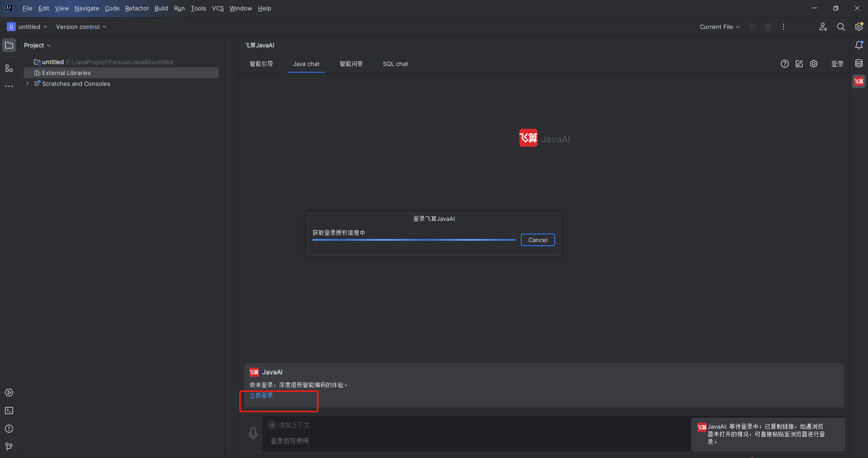Click the Debug bug icon
This screenshot has height=458, width=868.
click(x=768, y=27)
